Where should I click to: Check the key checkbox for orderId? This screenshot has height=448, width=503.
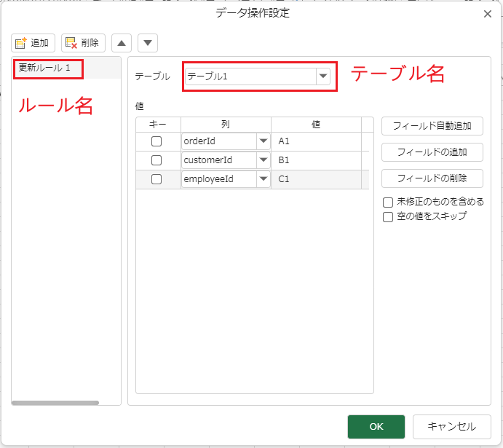pos(157,142)
